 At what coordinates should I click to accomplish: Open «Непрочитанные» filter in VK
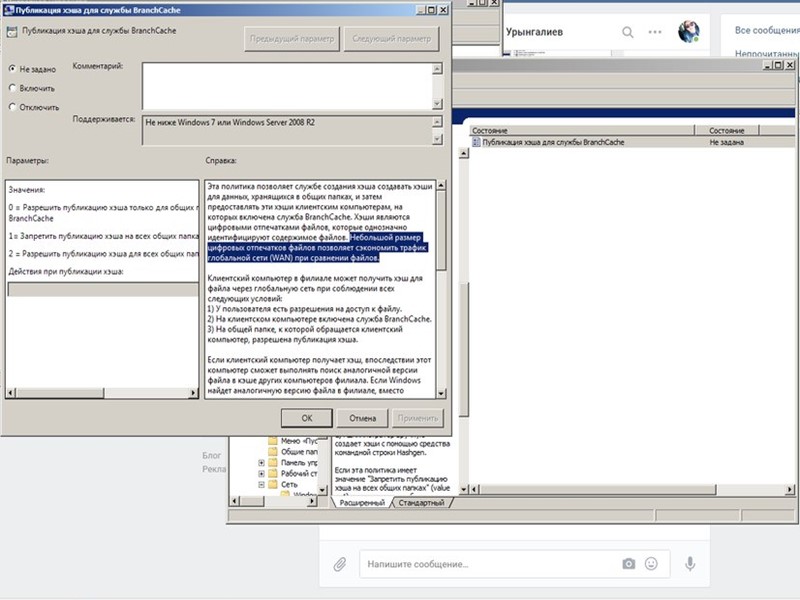[767, 53]
